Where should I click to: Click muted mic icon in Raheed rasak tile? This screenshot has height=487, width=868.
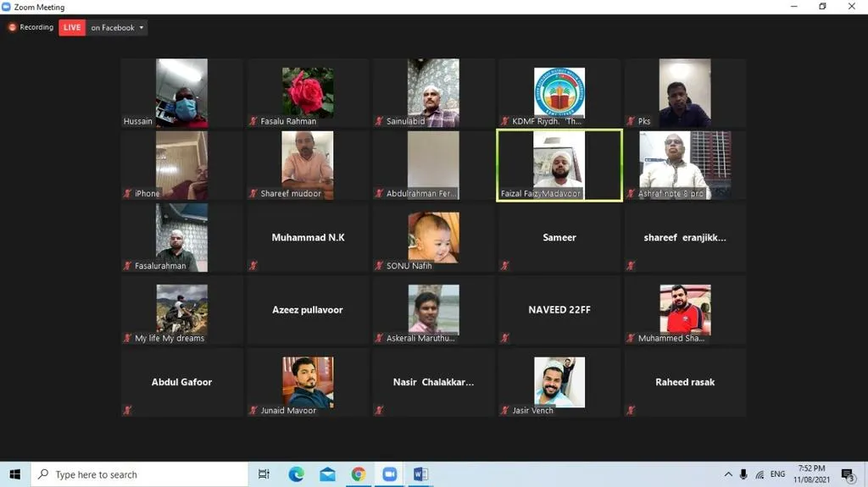[631, 410]
